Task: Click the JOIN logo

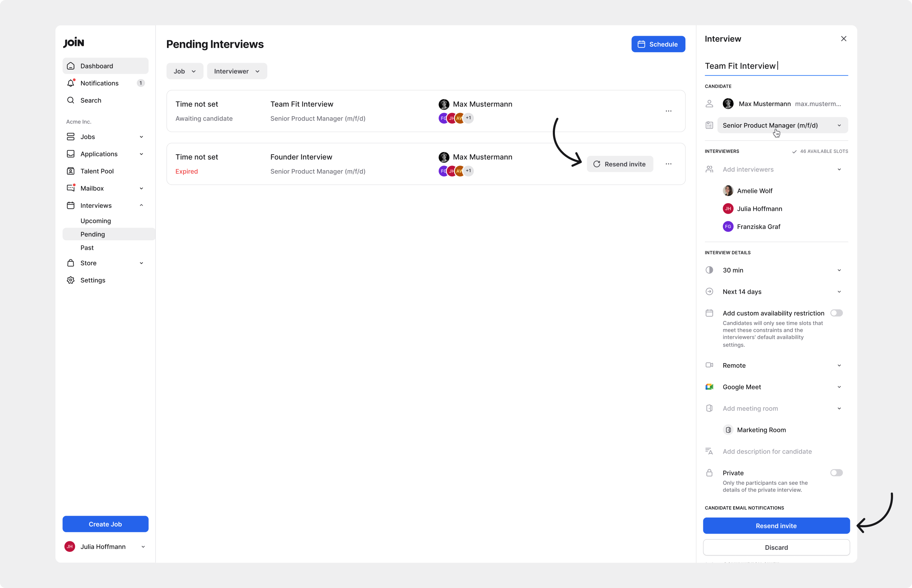Action: (x=74, y=42)
